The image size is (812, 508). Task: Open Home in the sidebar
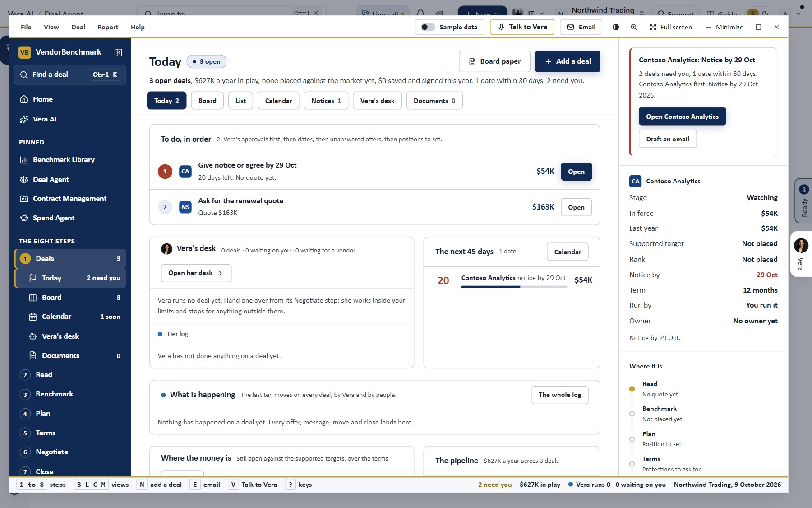point(70,99)
